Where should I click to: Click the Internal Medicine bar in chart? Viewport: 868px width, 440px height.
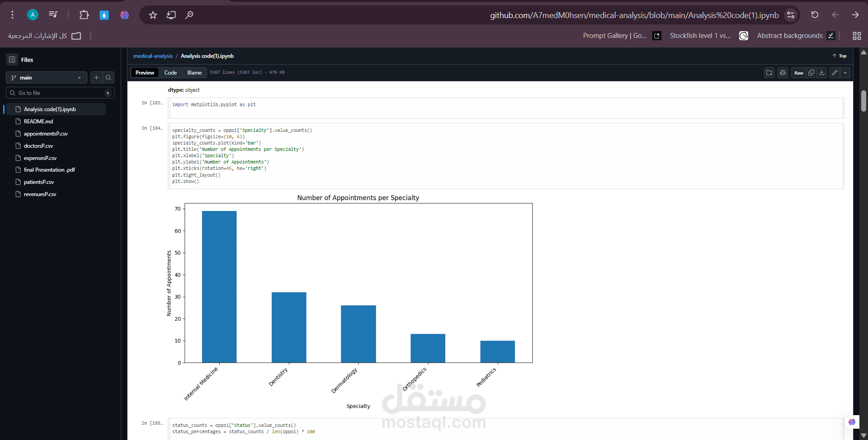coord(219,287)
